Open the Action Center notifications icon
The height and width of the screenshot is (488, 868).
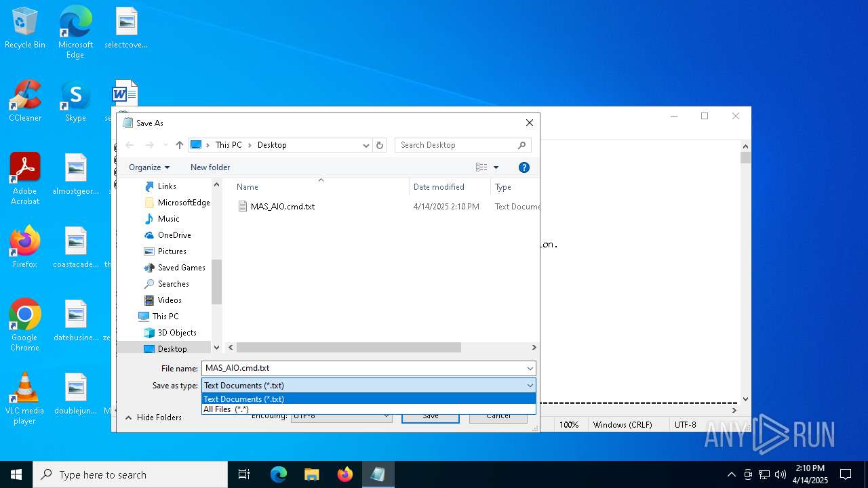[846, 474]
